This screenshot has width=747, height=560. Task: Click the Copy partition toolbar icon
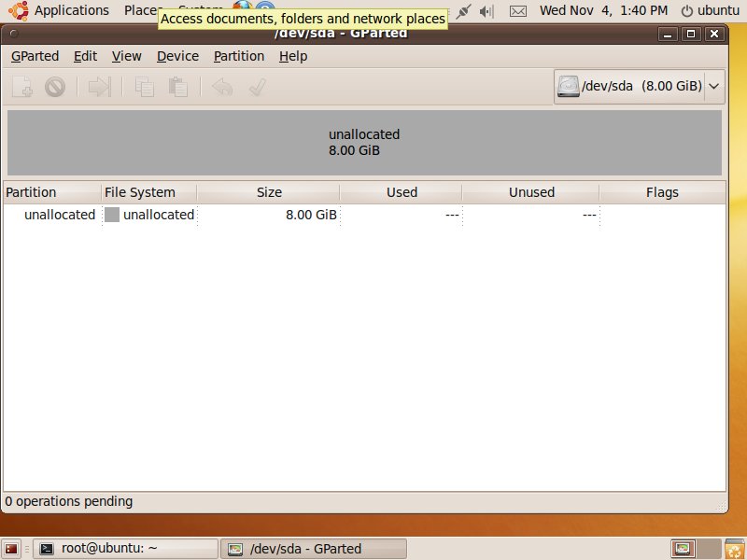[145, 87]
